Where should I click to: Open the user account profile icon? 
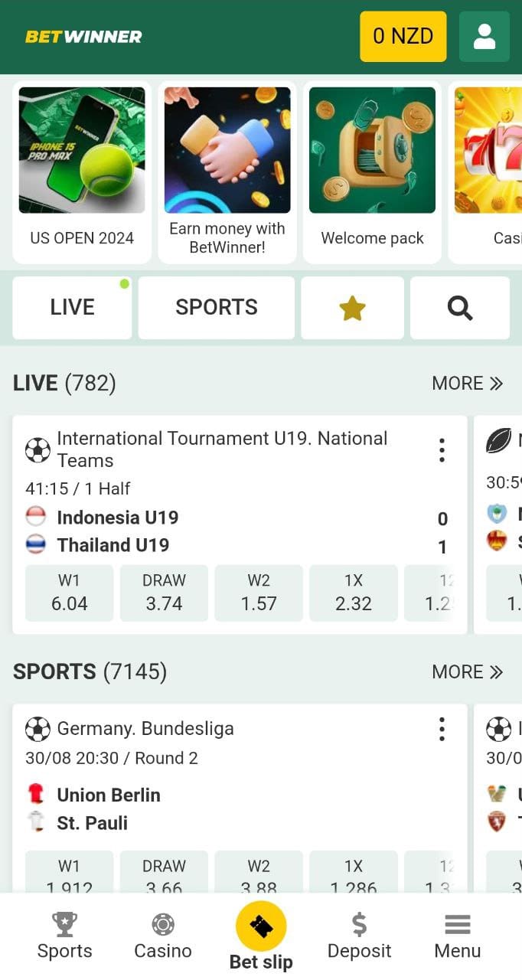pos(484,37)
